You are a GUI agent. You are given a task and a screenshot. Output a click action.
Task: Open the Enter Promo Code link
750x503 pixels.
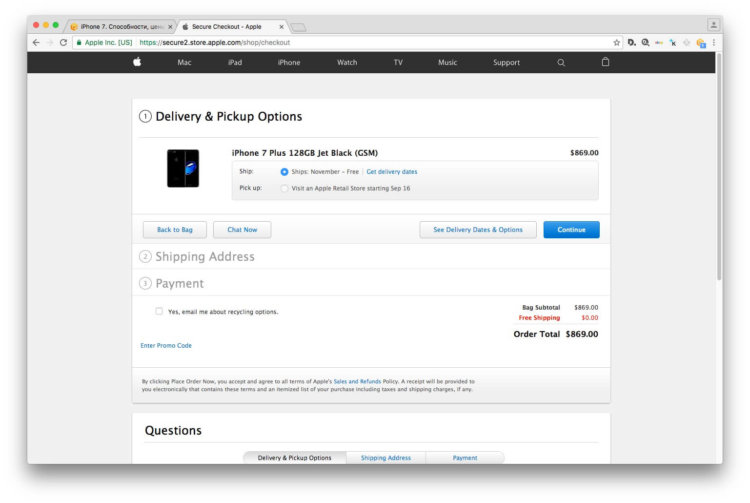point(166,345)
